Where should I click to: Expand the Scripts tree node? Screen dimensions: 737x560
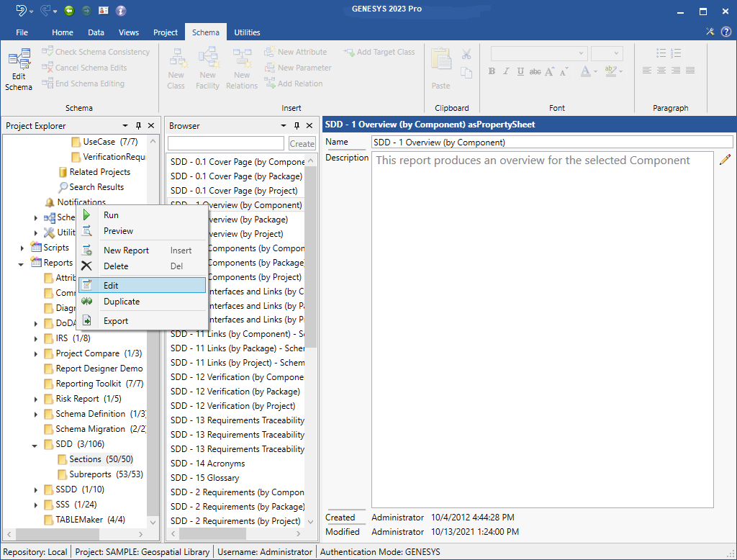tap(23, 248)
